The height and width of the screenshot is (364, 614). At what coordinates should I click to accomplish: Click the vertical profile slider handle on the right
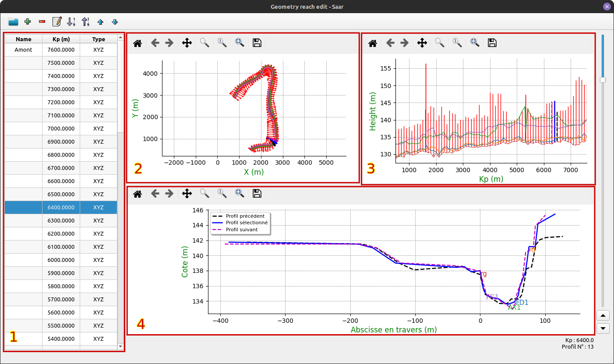(603, 80)
